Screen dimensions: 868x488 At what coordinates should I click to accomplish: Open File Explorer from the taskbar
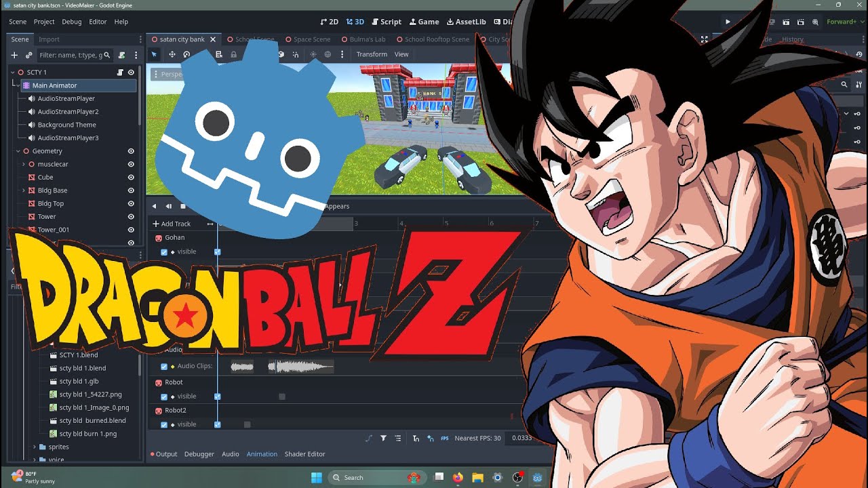pyautogui.click(x=477, y=477)
